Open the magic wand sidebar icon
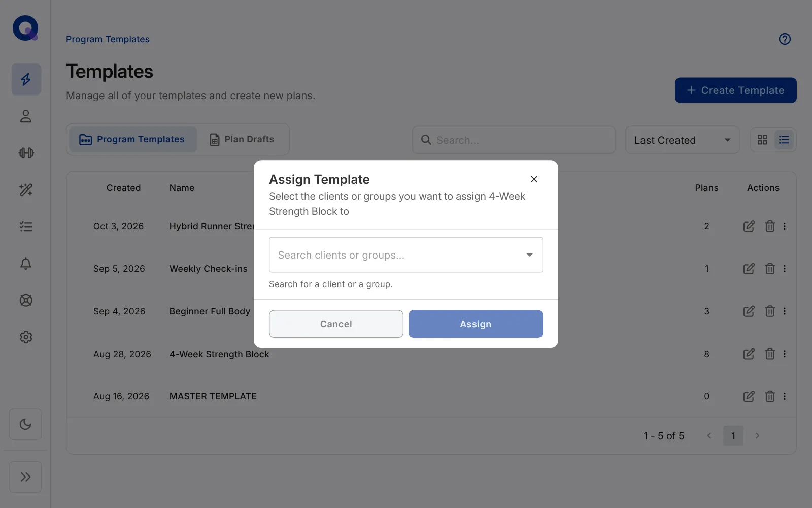Viewport: 812px width, 508px height. click(x=26, y=190)
